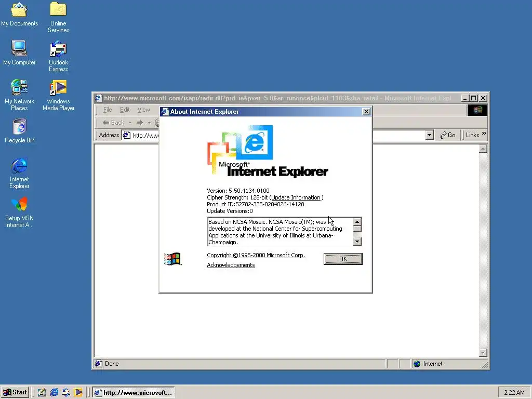Click Show Desktop quick launch icon
The width and height of the screenshot is (532, 399).
(x=42, y=392)
